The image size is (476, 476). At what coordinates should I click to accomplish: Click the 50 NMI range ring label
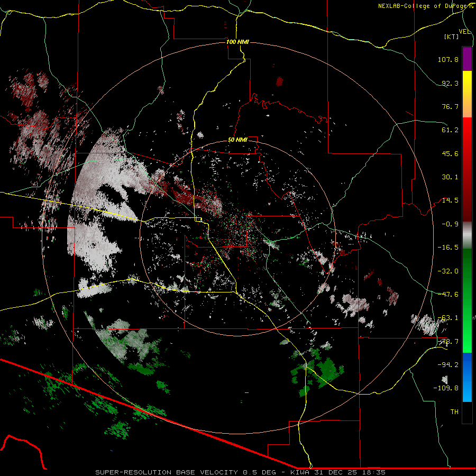pyautogui.click(x=237, y=140)
